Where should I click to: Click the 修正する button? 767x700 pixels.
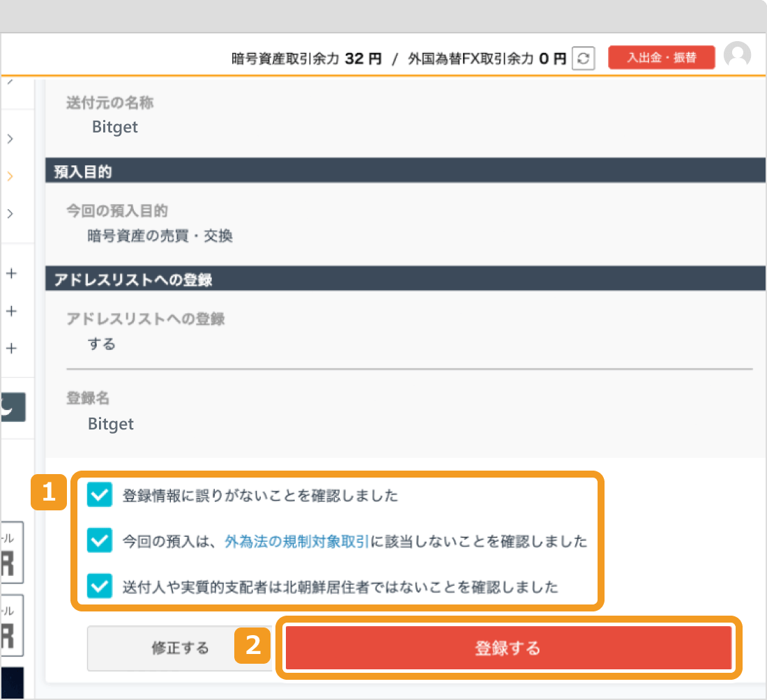[180, 647]
